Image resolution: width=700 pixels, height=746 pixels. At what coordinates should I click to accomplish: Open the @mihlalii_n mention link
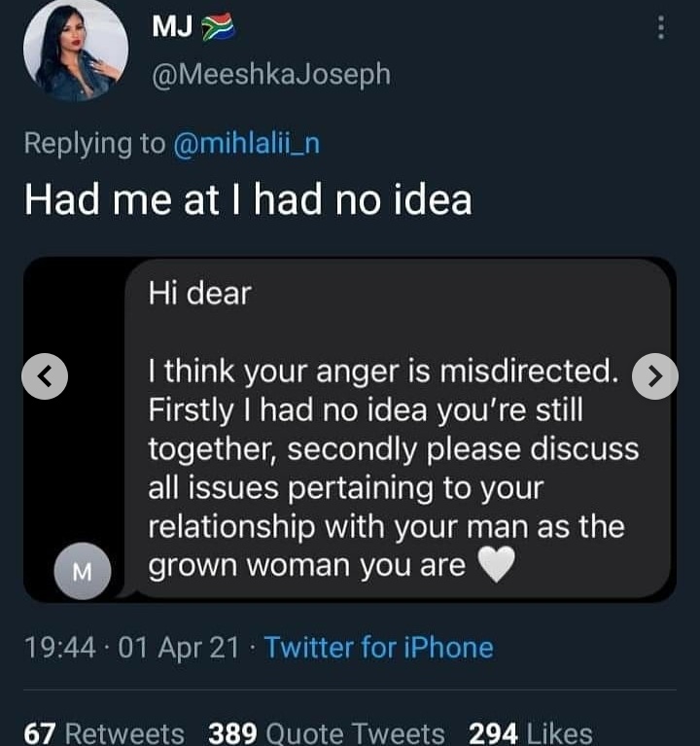pyautogui.click(x=246, y=143)
